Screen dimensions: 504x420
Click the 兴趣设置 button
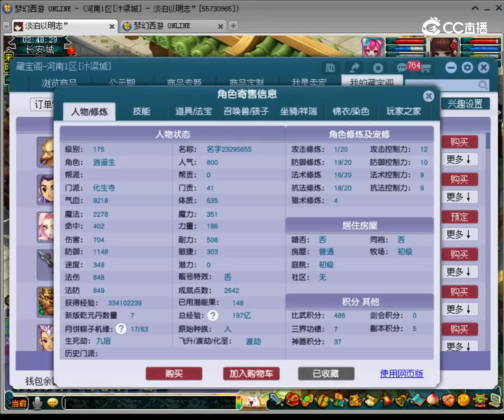click(x=465, y=104)
